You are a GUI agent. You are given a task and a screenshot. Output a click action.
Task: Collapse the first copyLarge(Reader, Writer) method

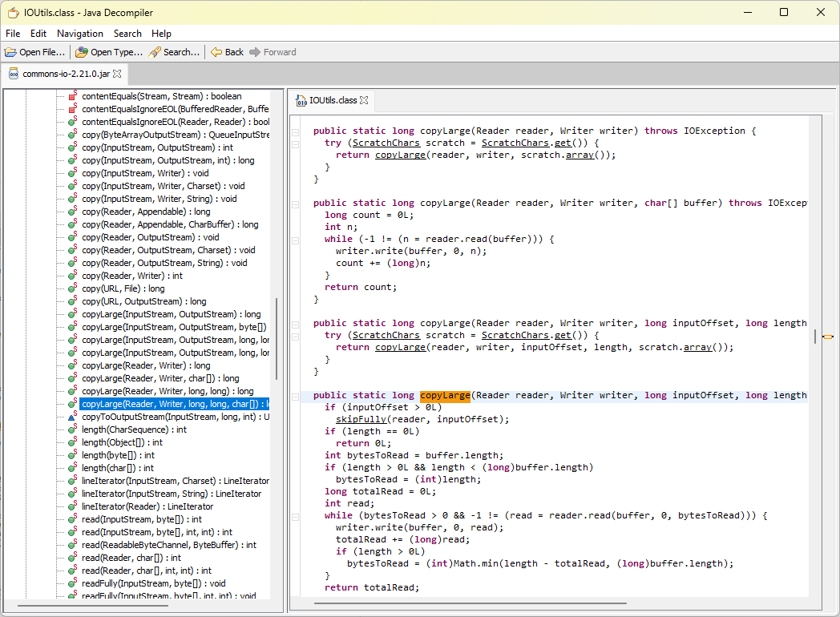295,131
